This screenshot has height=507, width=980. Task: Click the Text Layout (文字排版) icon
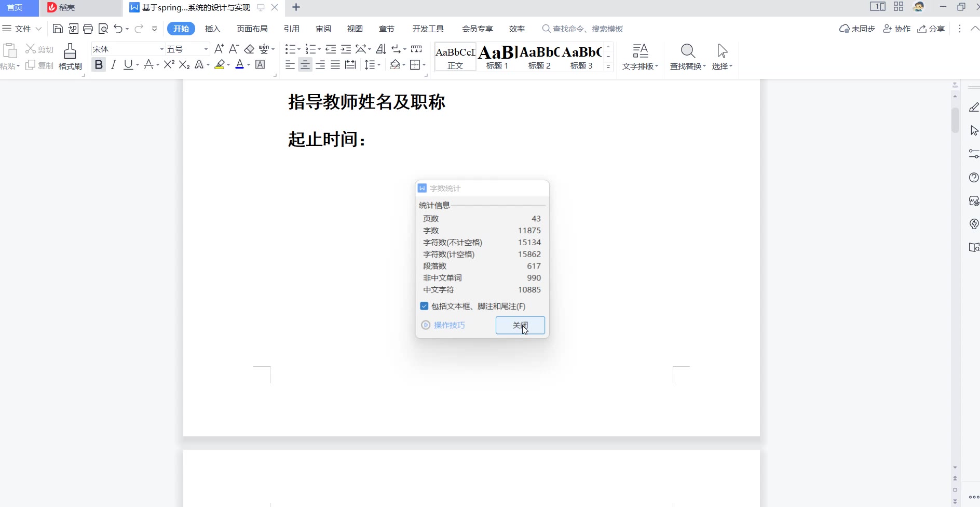coord(641,51)
